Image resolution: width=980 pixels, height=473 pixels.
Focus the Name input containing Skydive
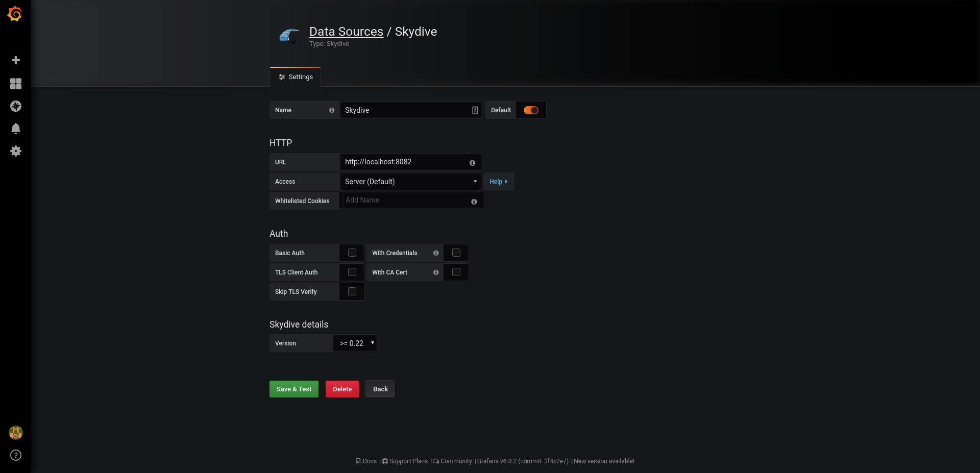pyautogui.click(x=411, y=110)
